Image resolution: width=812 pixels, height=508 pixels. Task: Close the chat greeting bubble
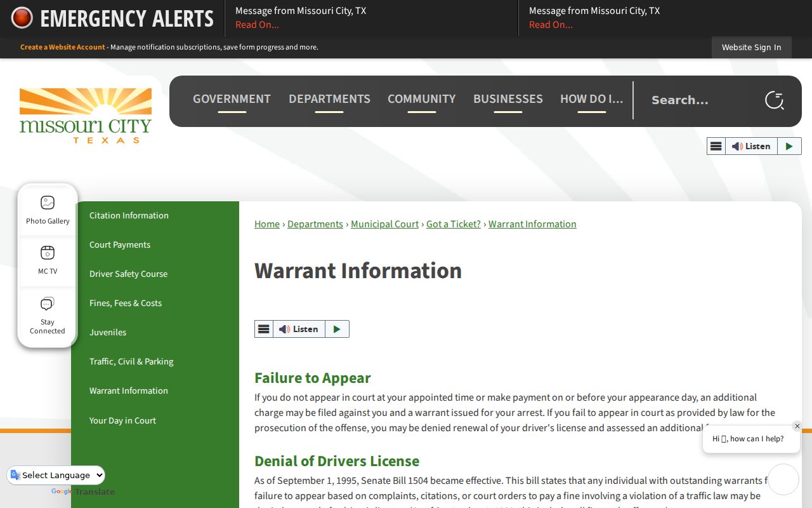(x=797, y=426)
